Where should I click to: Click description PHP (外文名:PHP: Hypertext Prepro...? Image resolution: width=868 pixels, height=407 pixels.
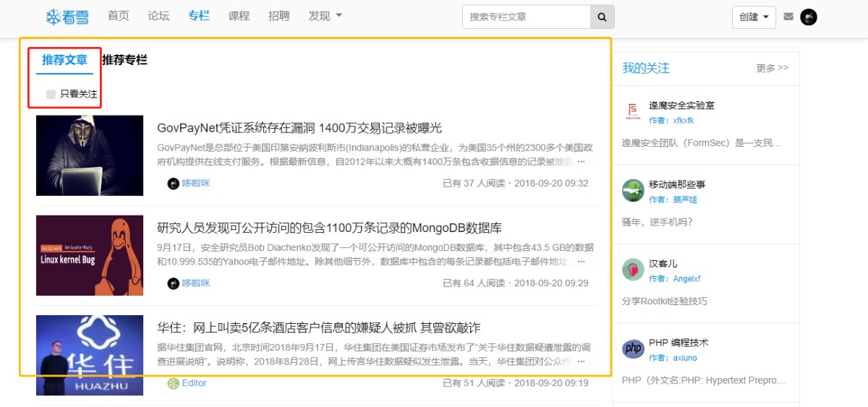tap(703, 380)
